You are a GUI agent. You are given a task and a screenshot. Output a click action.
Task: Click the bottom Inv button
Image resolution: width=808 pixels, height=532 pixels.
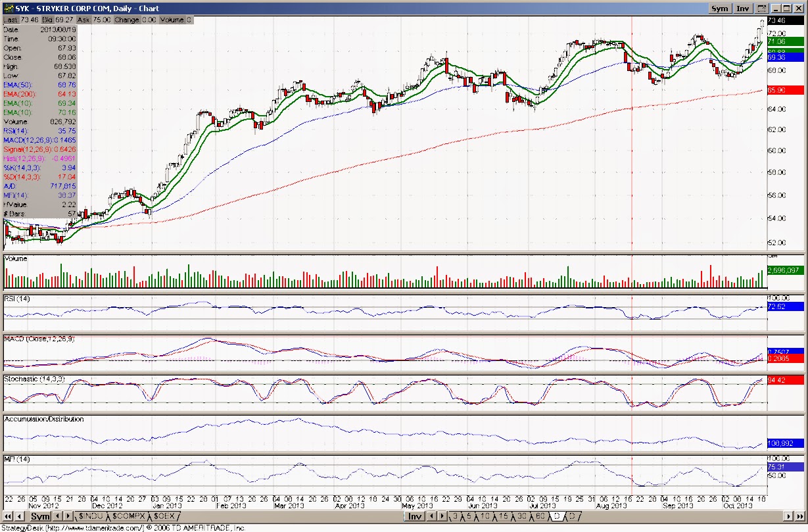416,516
